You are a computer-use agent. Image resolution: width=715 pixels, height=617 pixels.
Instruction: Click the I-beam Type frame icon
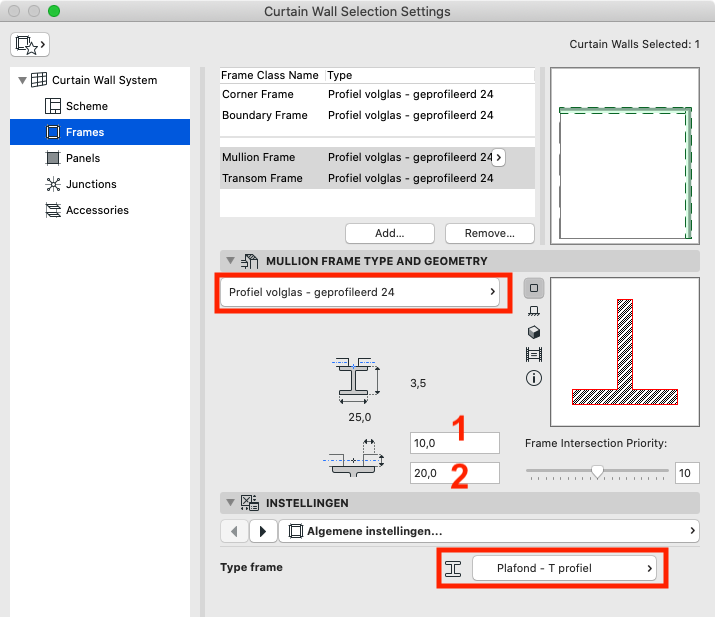(x=453, y=569)
